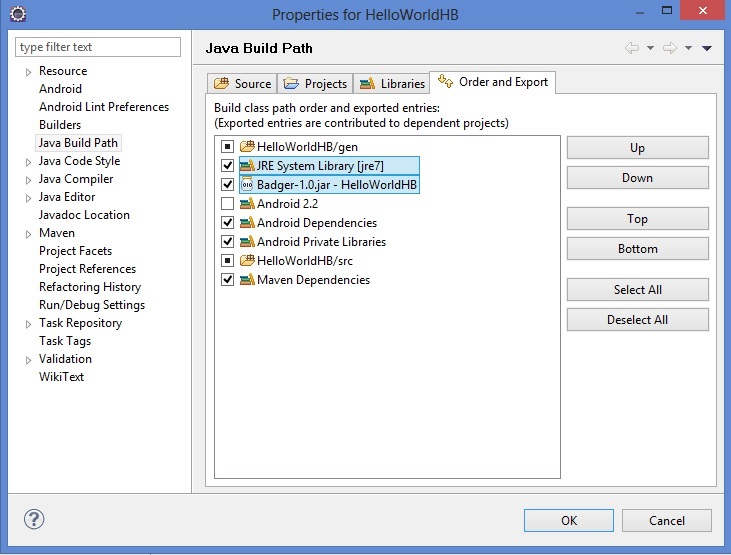Viewport: 731px width, 555px height.
Task: Open the view menu dropdown triangle
Action: (707, 48)
